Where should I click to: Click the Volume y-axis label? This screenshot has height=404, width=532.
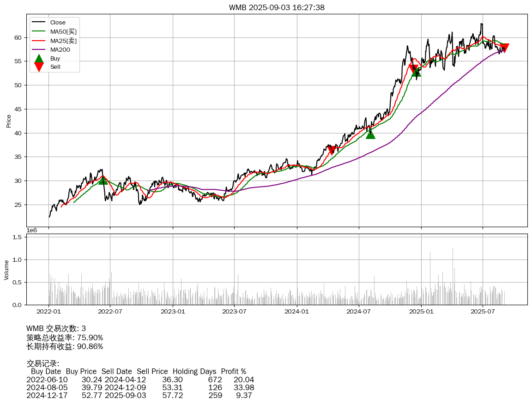6,270
